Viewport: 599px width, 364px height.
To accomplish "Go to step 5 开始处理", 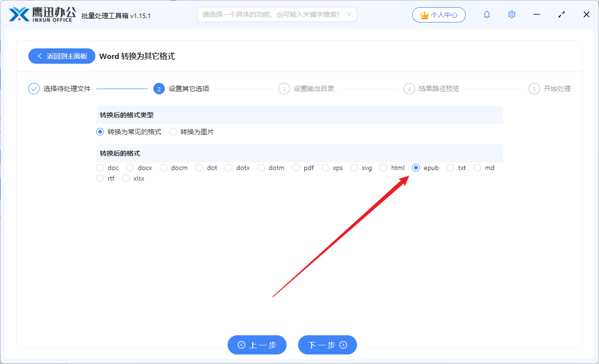I will point(550,89).
